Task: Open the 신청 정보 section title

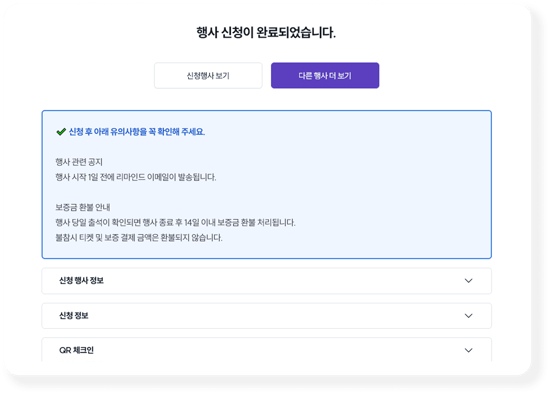Action: coord(74,316)
